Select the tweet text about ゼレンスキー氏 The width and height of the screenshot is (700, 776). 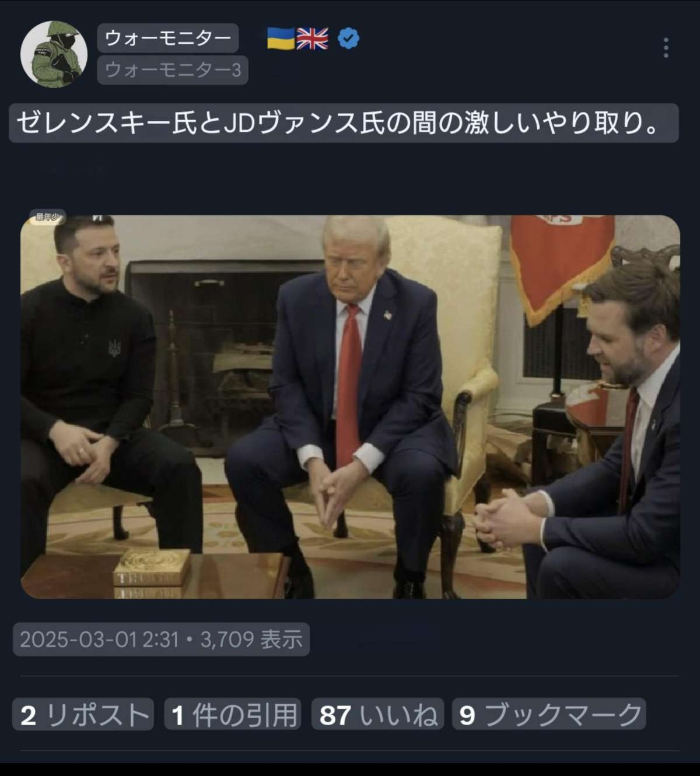[344, 123]
